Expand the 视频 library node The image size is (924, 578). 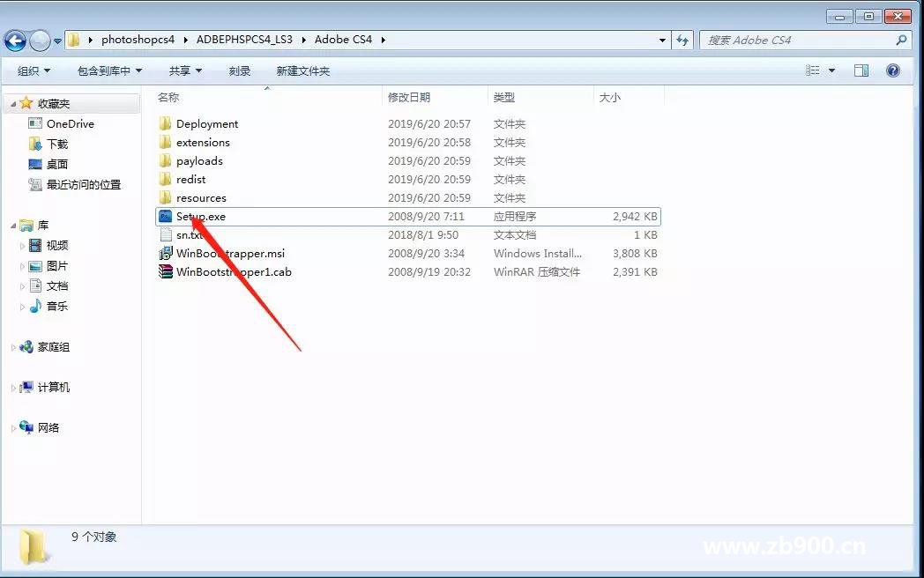pos(23,246)
